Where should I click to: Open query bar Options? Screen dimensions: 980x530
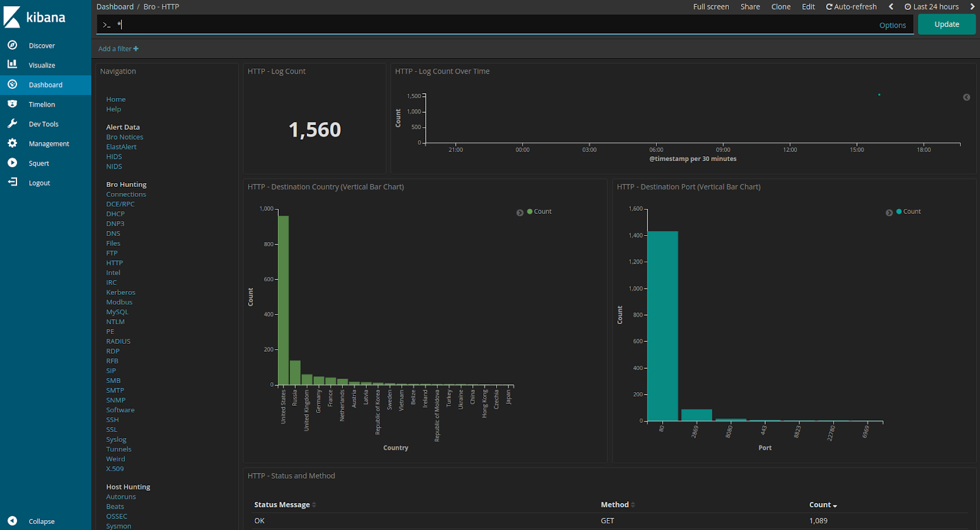coord(892,25)
